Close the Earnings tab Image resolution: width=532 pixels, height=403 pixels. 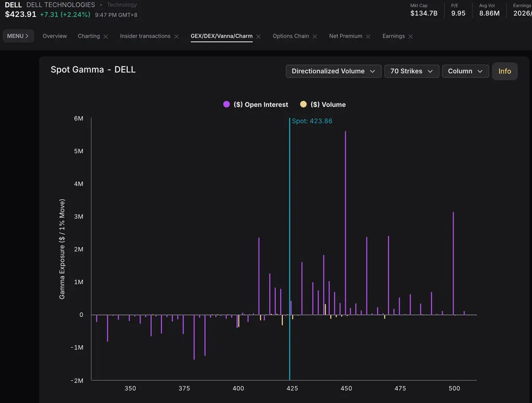click(411, 36)
